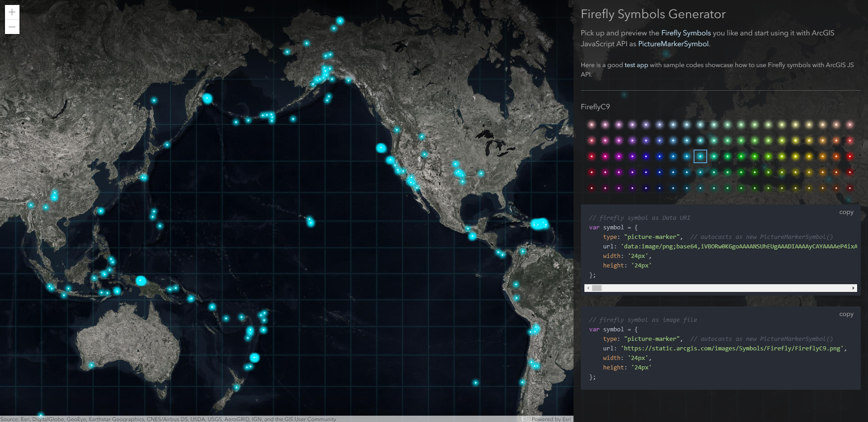Click the Data URI scrollbar right arrow
868x422 pixels.
click(x=854, y=288)
